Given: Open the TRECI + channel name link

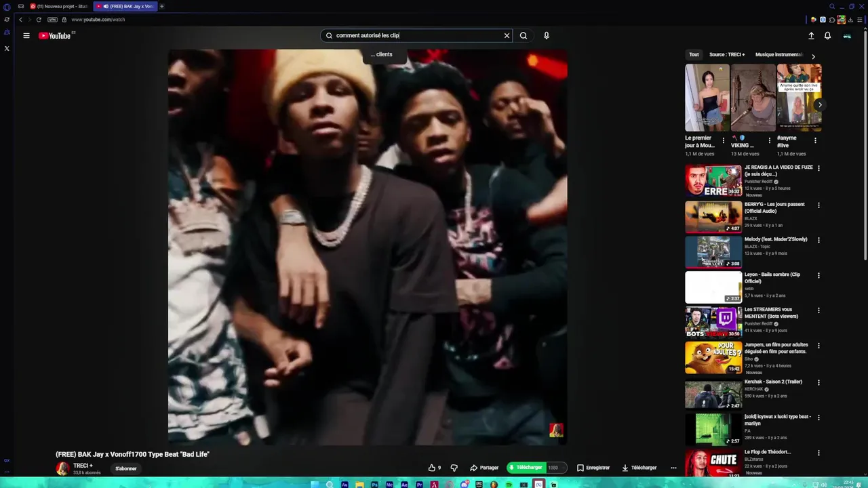Looking at the screenshot, I should tap(83, 466).
